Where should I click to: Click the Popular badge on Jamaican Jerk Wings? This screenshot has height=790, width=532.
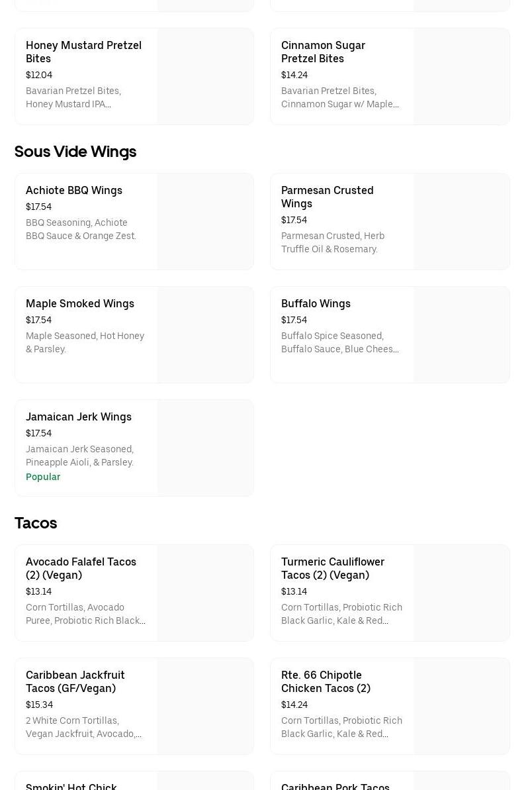tap(43, 477)
